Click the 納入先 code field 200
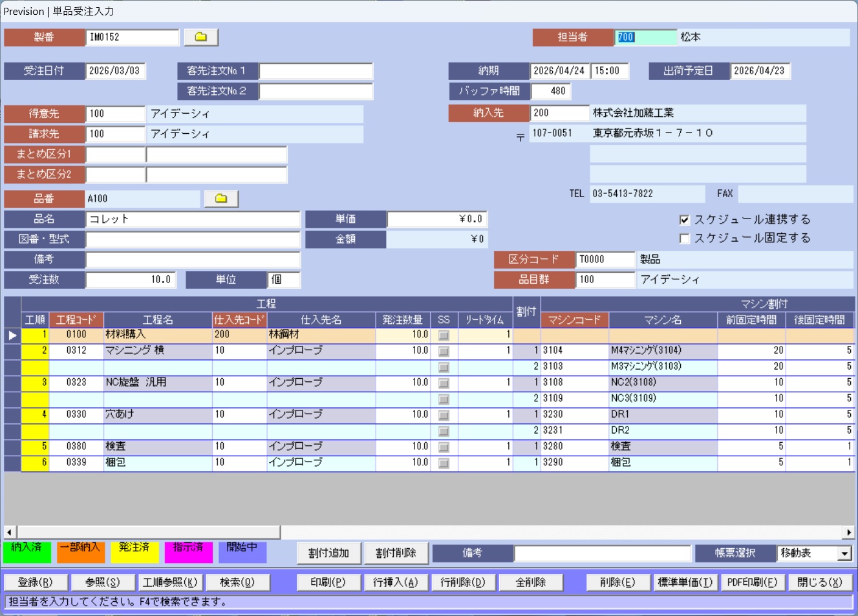This screenshot has width=858, height=616. tap(560, 113)
